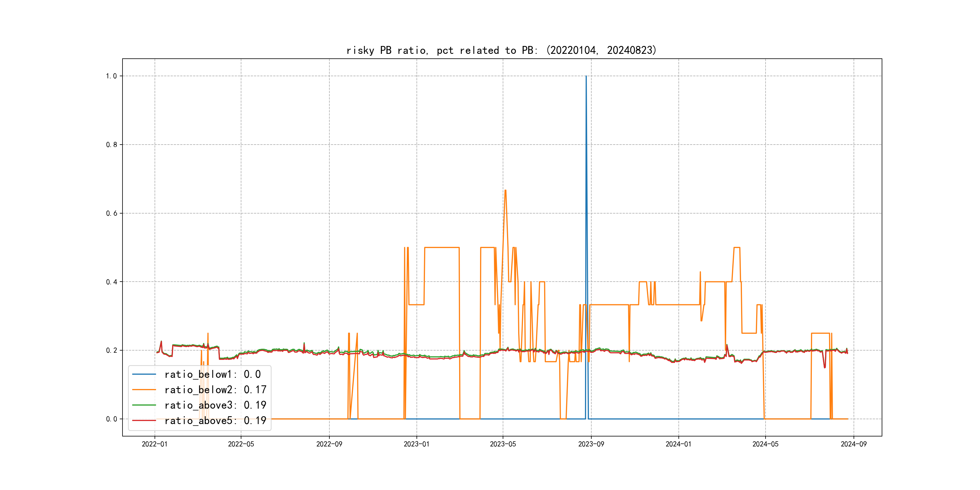Click the 0.4 y-axis tick label

click(111, 282)
